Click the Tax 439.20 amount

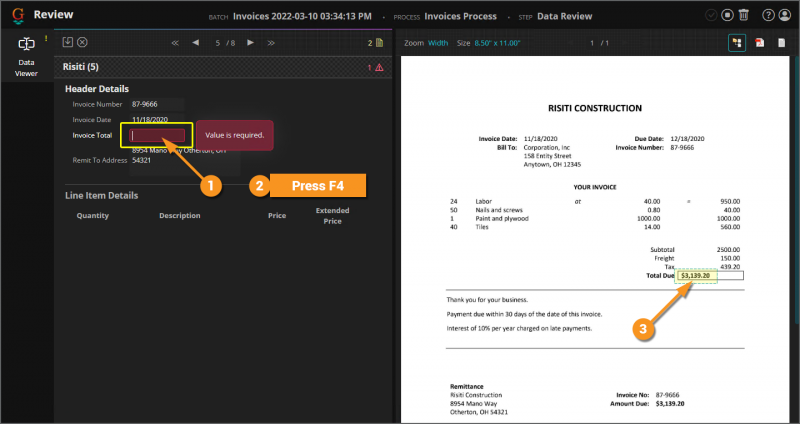(x=730, y=266)
